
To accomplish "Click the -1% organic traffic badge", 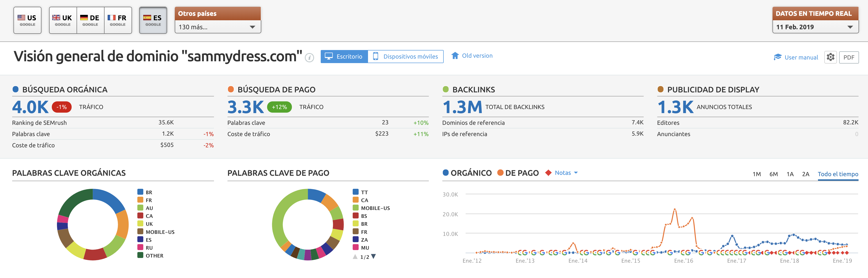I will pos(62,107).
